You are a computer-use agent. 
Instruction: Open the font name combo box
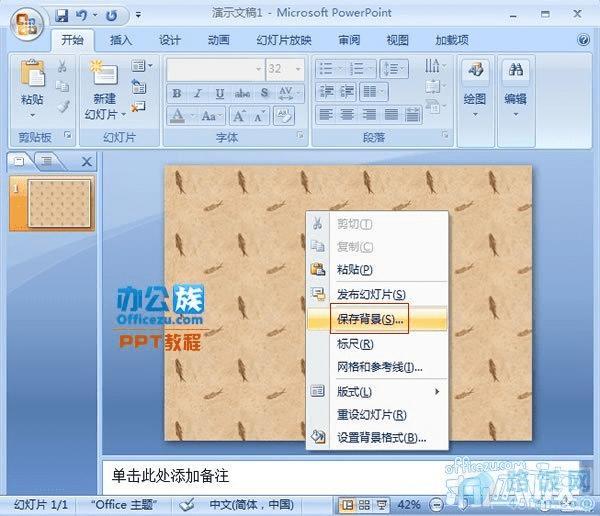click(x=215, y=69)
